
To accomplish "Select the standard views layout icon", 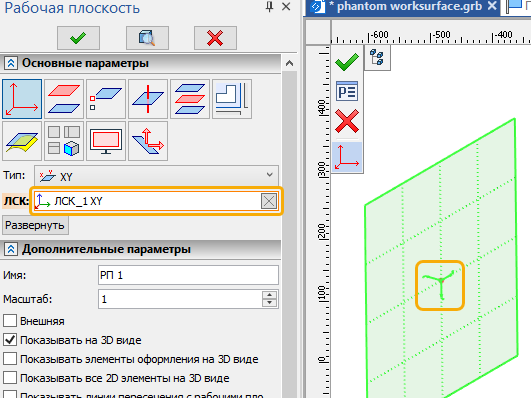I will pos(64,141).
